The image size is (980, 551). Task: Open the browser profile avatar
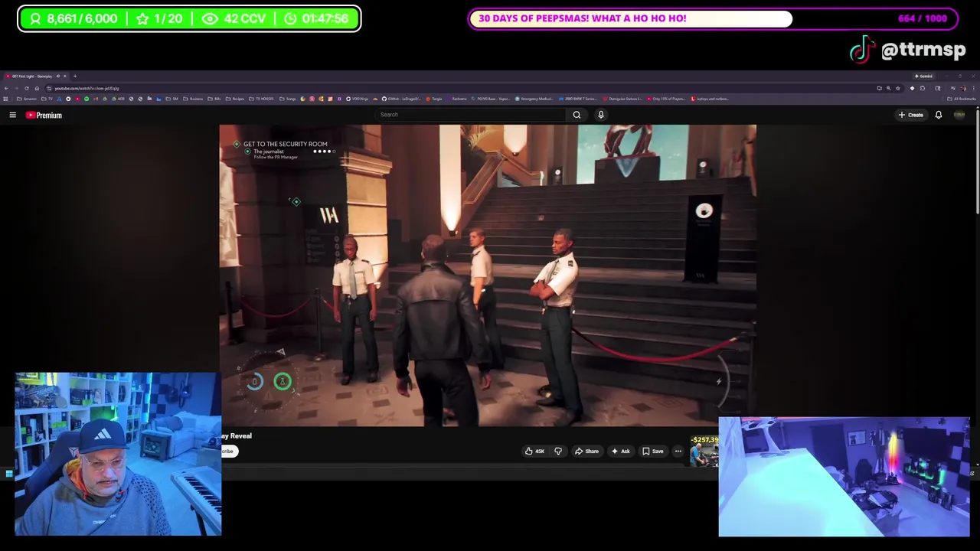(963, 88)
